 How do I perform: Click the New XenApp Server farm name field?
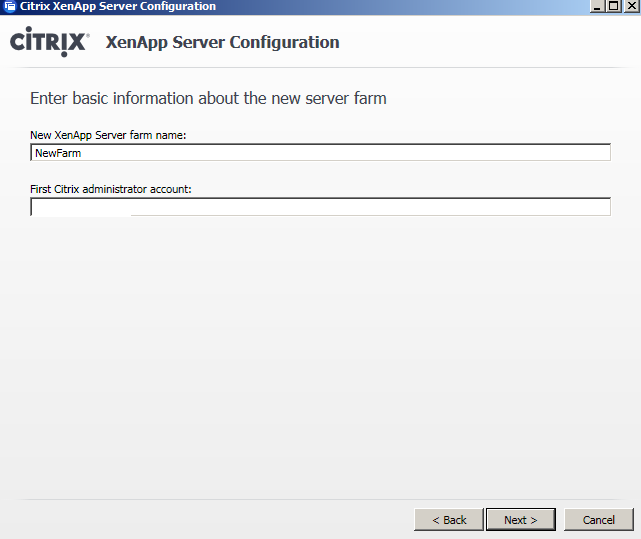pyautogui.click(x=320, y=153)
